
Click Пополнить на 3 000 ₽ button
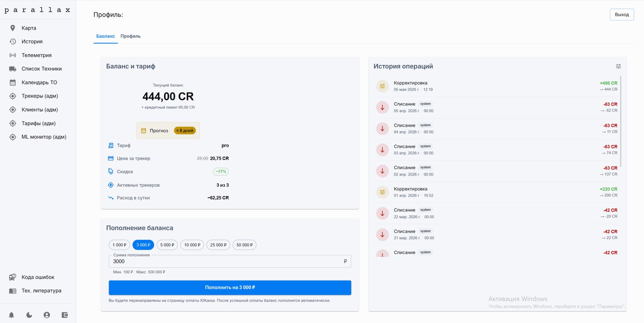(230, 288)
